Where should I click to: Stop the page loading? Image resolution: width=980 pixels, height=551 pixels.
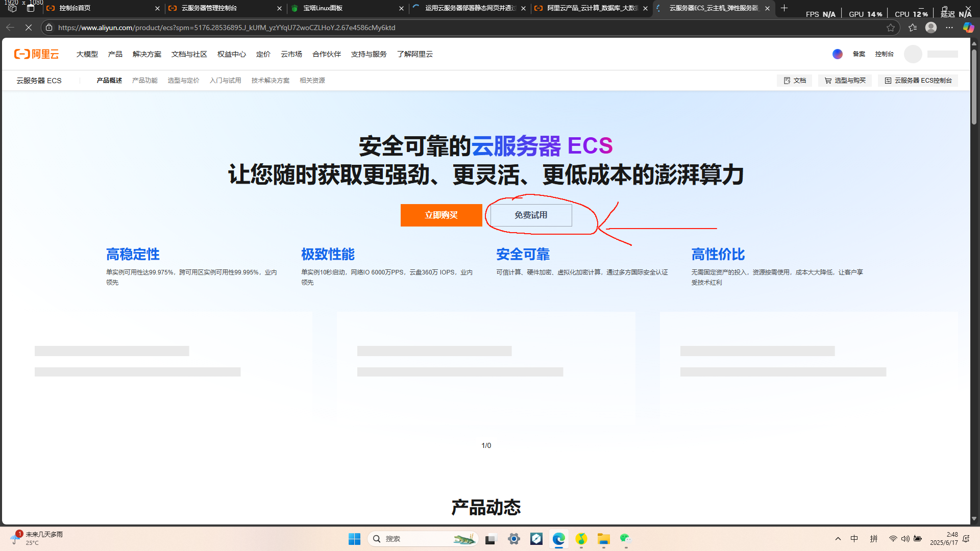(x=29, y=28)
